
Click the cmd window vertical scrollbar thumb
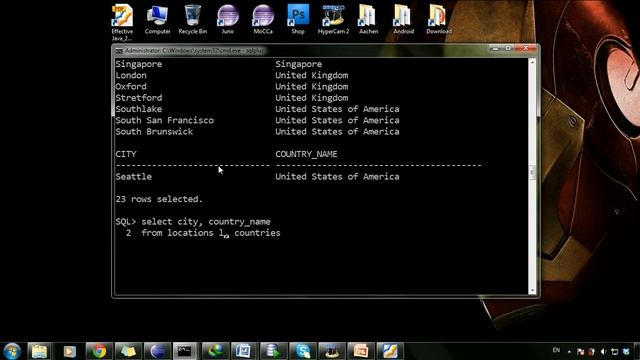pyautogui.click(x=532, y=172)
